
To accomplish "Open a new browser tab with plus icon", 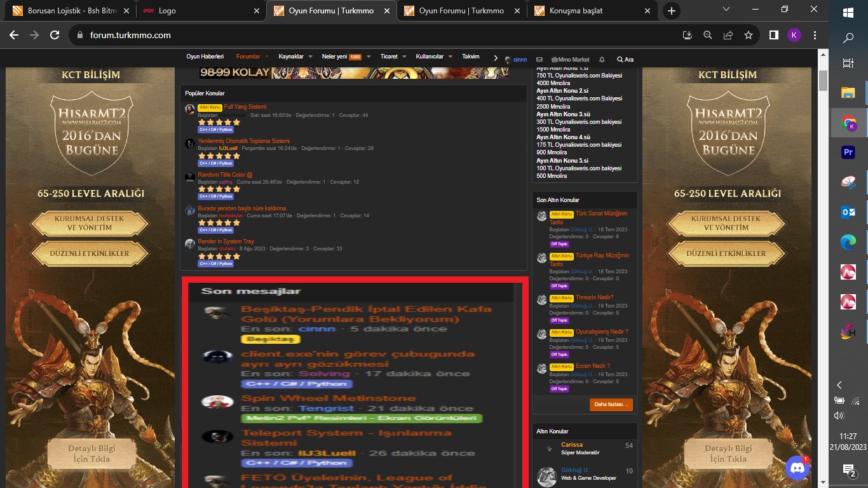I will (671, 11).
